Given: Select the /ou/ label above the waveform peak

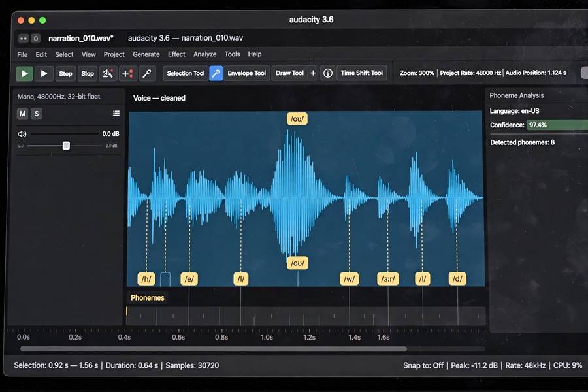Looking at the screenshot, I should tap(297, 119).
